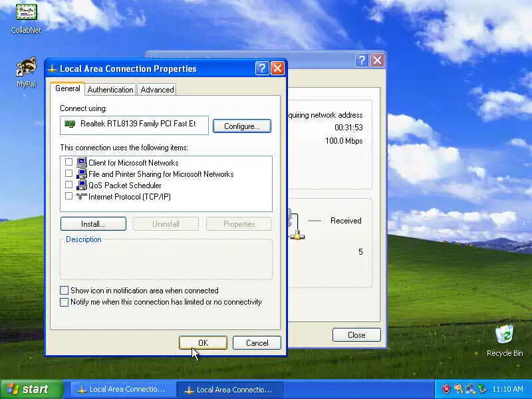Viewport: 532px width, 399px height.
Task: Check File and Printer Sharing for Microsoft Networks
Action: pos(68,174)
